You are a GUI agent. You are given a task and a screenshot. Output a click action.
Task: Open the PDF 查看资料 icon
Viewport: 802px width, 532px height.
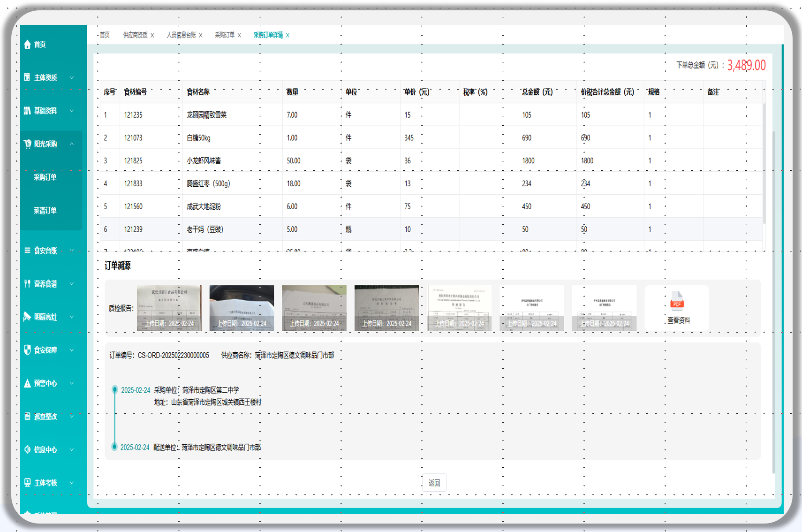pos(677,301)
